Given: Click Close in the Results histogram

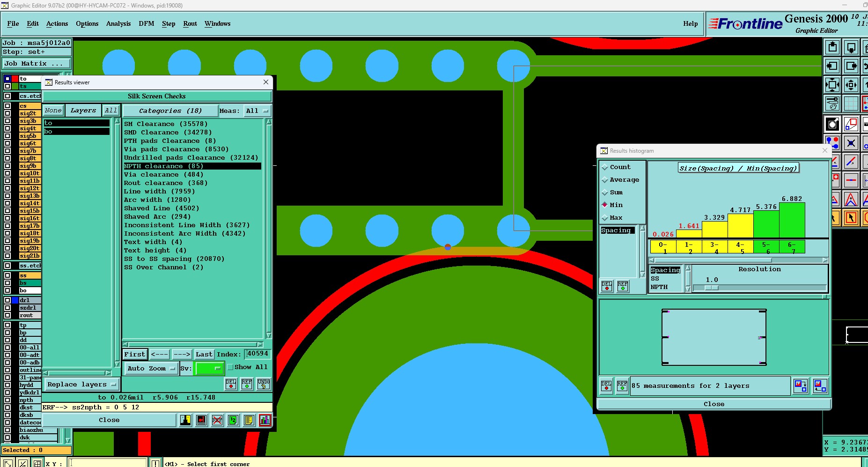Looking at the screenshot, I should [x=714, y=404].
